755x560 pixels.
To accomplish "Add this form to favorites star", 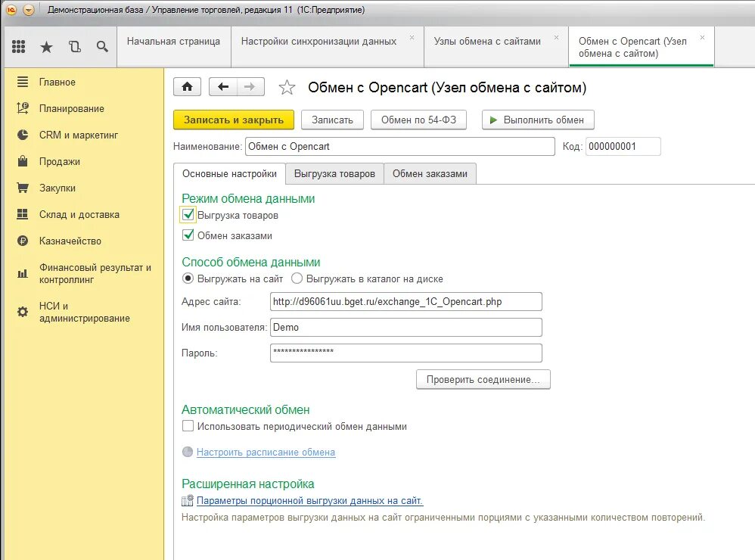I will [287, 87].
